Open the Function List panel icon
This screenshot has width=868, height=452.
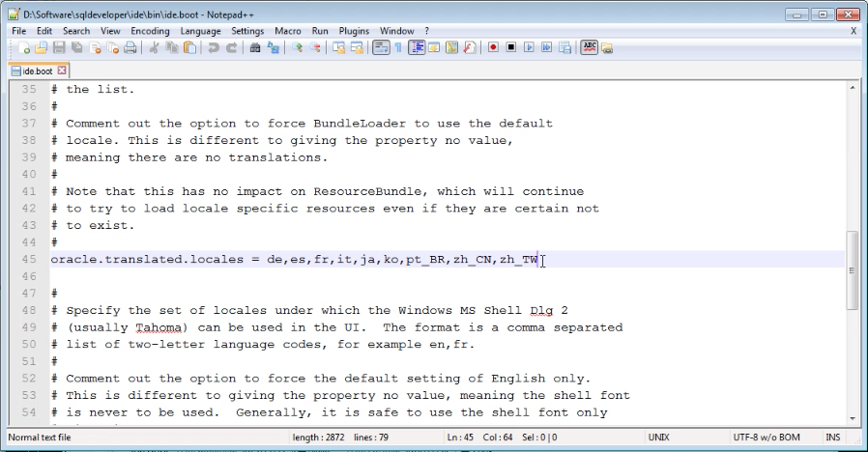(470, 48)
